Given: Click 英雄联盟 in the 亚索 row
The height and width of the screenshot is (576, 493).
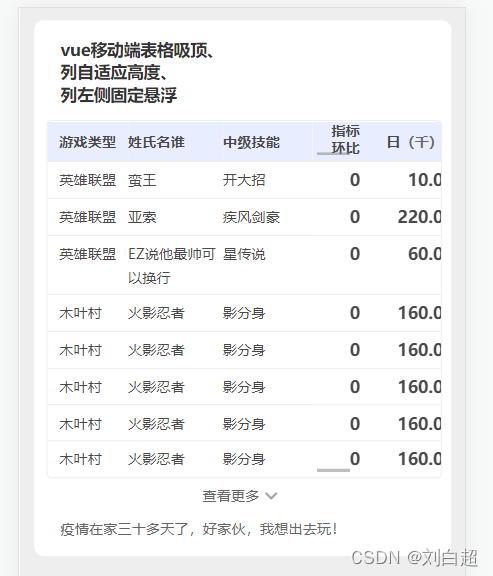Looking at the screenshot, I should tap(87, 217).
